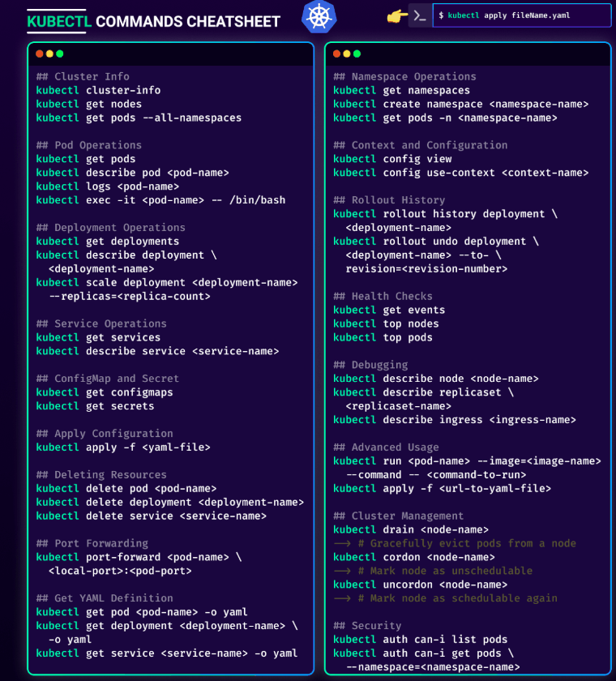
Task: Select 'kubectl delete pod <pod-name>' line
Action: tap(126, 489)
